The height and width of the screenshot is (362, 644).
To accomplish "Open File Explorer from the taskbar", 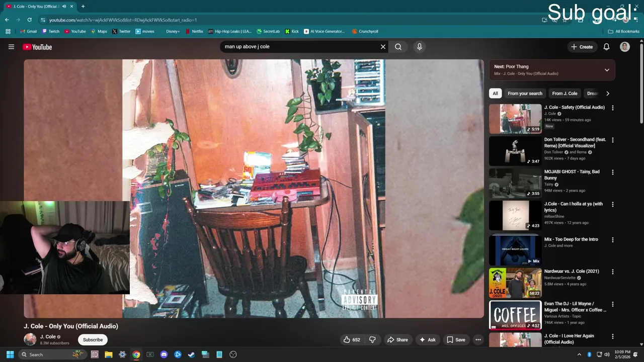I will [108, 354].
